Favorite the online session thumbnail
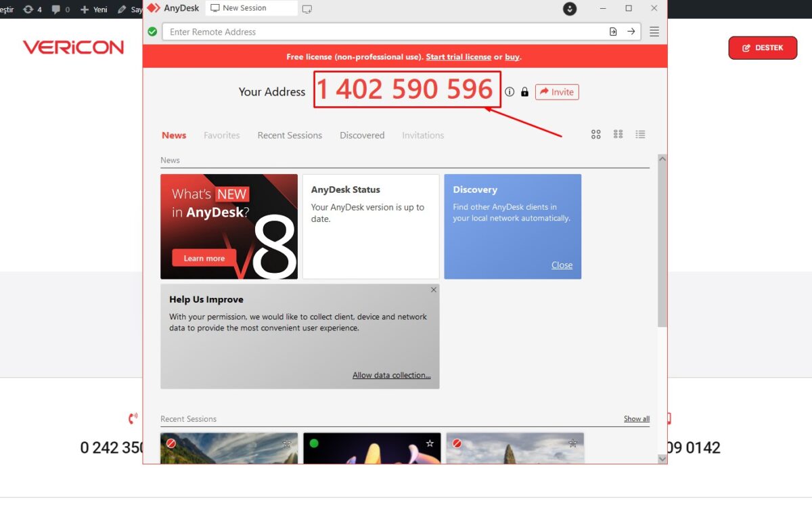 (429, 443)
